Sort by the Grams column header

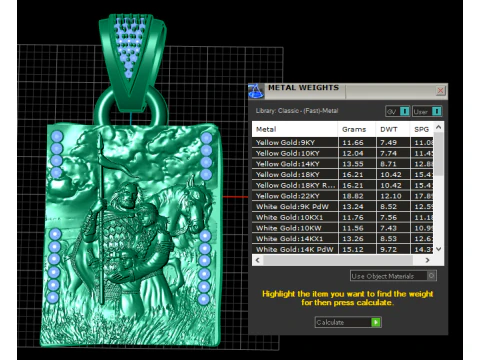[357, 129]
